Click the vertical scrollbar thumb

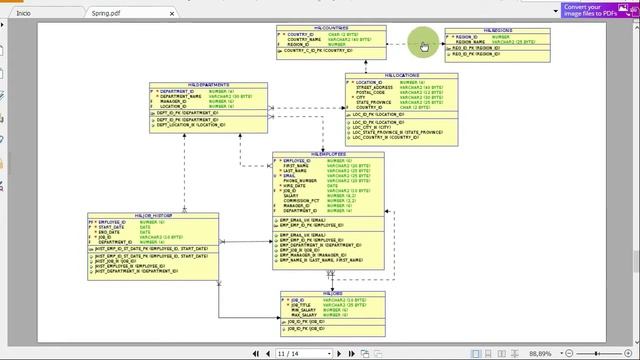click(x=637, y=261)
